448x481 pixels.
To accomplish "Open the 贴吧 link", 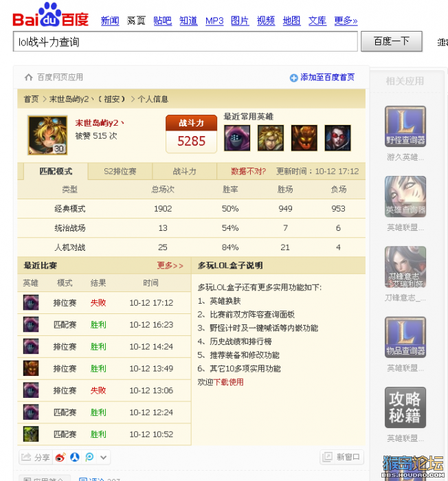I will 163,21.
